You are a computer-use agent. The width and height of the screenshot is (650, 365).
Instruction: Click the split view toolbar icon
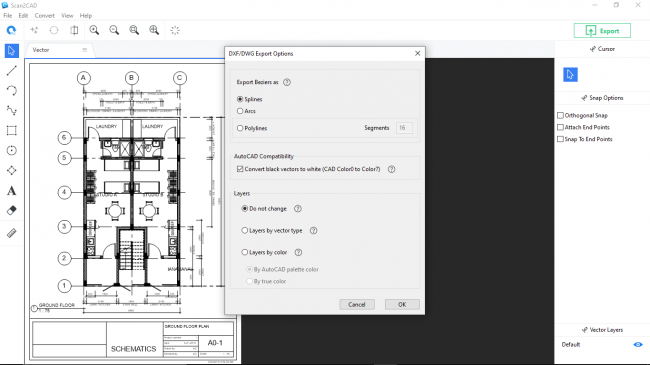74,30
